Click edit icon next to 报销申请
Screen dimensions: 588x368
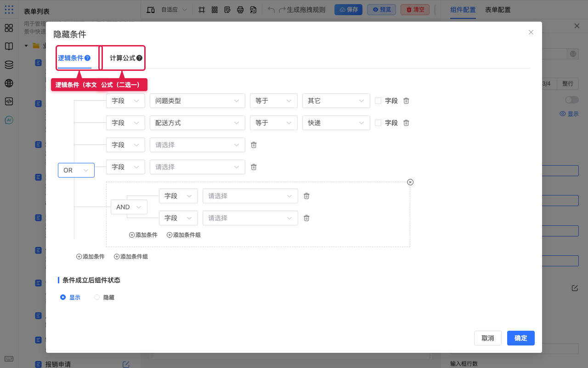[126, 364]
